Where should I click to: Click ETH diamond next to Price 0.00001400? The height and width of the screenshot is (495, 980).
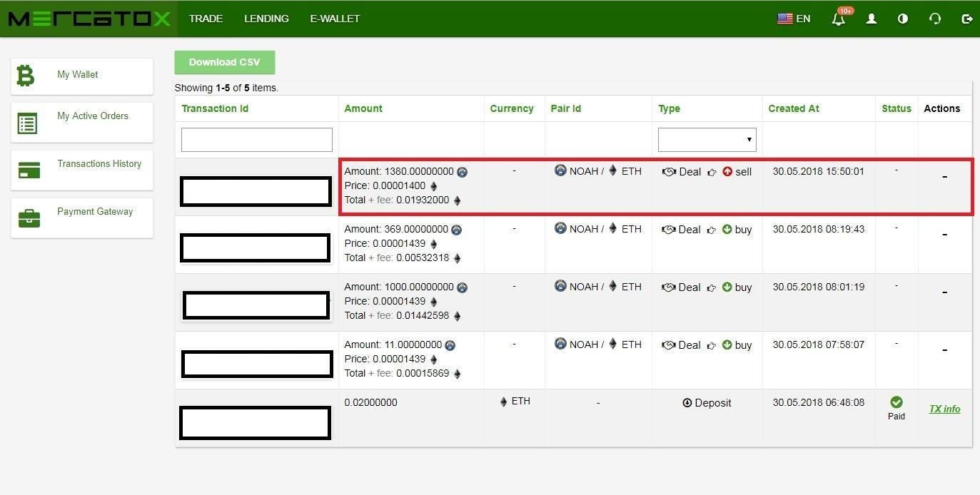(434, 186)
